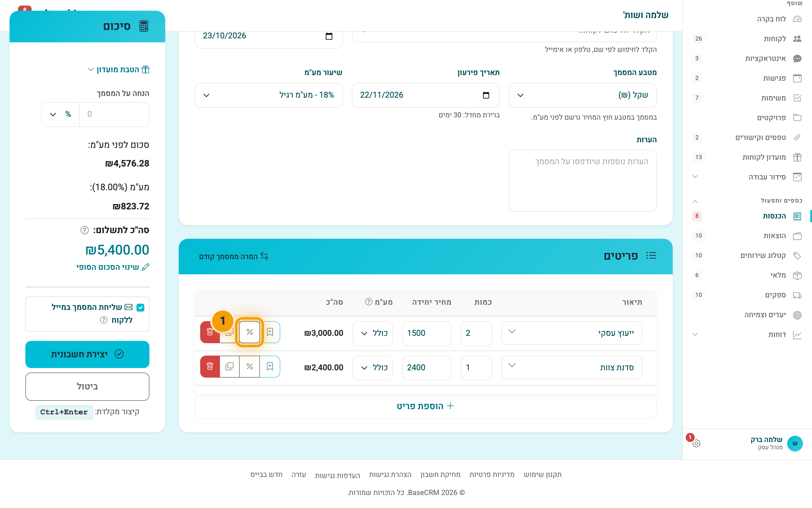This screenshot has height=508, width=812.
Task: Expand דוחות sidebar menu
Action: click(747, 335)
